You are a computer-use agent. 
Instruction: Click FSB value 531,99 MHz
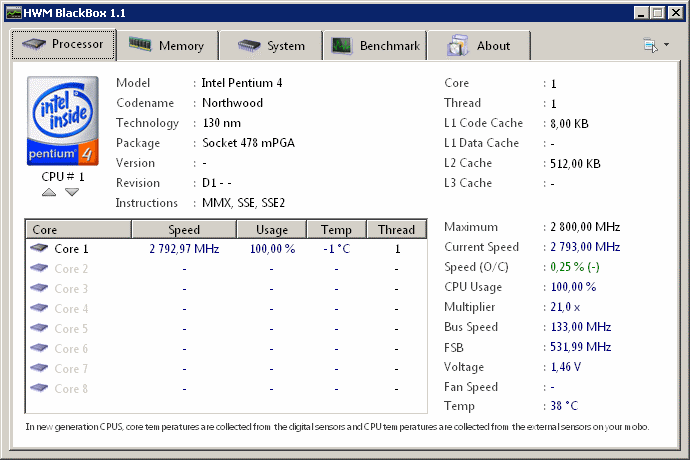(x=580, y=347)
